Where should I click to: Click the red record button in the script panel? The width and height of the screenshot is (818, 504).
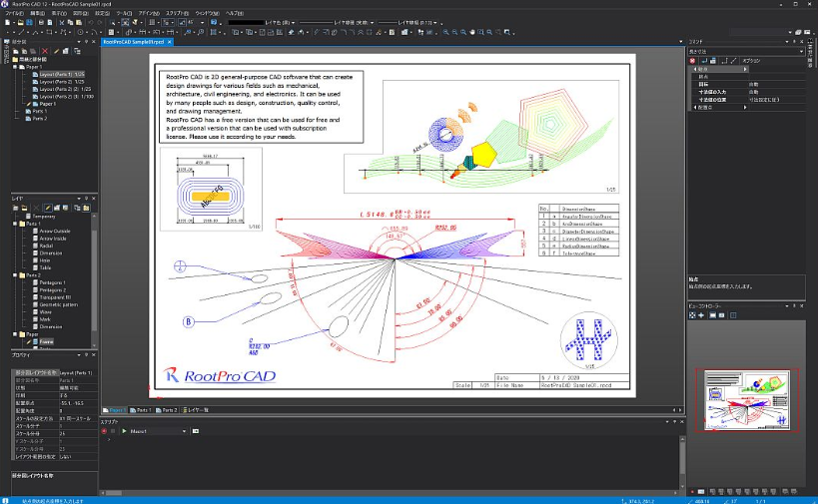click(105, 431)
